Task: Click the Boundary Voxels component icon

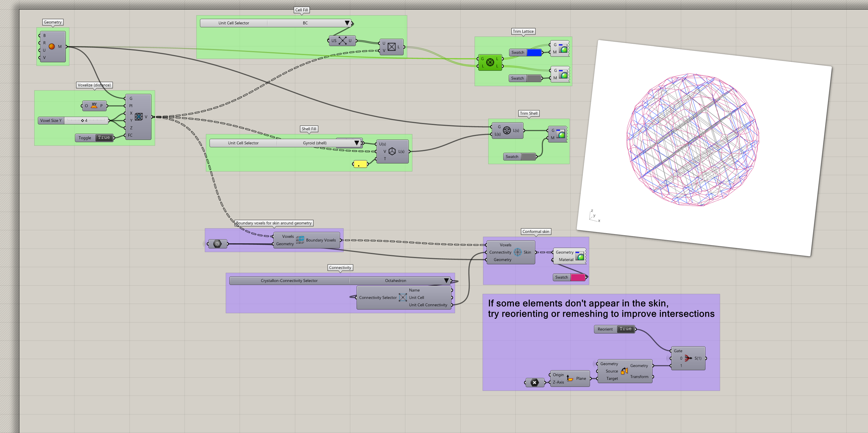Action: 300,240
